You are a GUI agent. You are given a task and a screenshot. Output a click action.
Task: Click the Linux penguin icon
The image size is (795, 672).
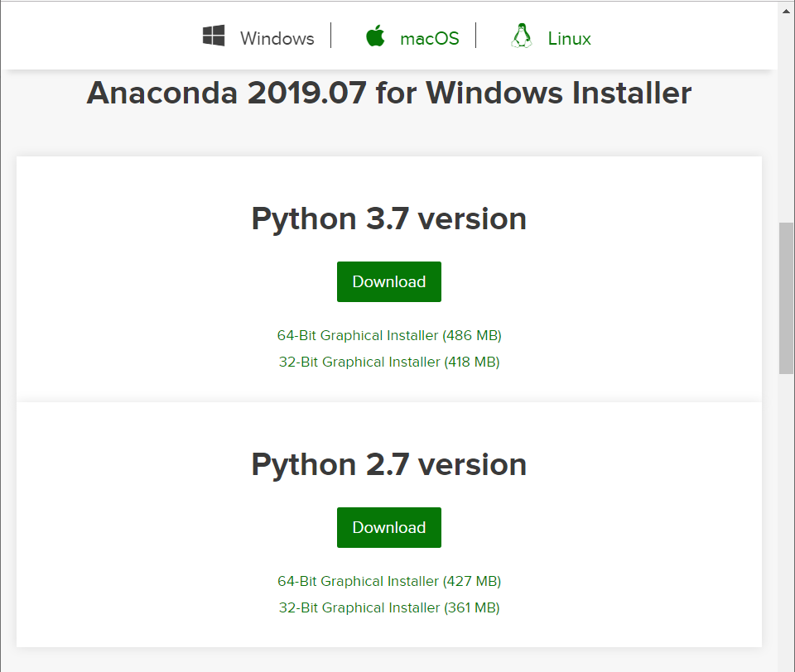click(x=521, y=36)
